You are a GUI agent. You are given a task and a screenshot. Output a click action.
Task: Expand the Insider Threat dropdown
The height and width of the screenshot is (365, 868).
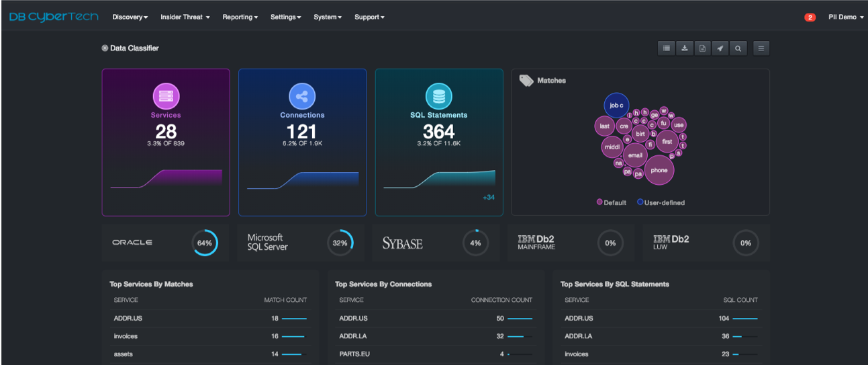tap(185, 17)
